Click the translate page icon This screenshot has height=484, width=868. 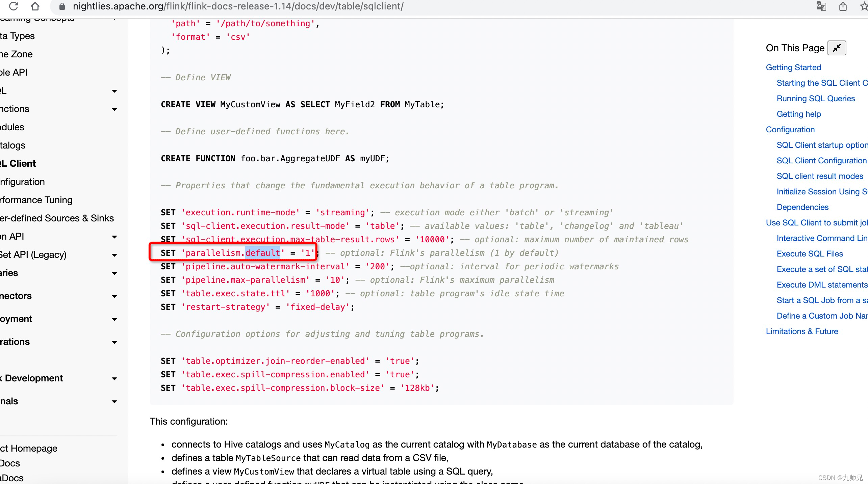pos(821,6)
